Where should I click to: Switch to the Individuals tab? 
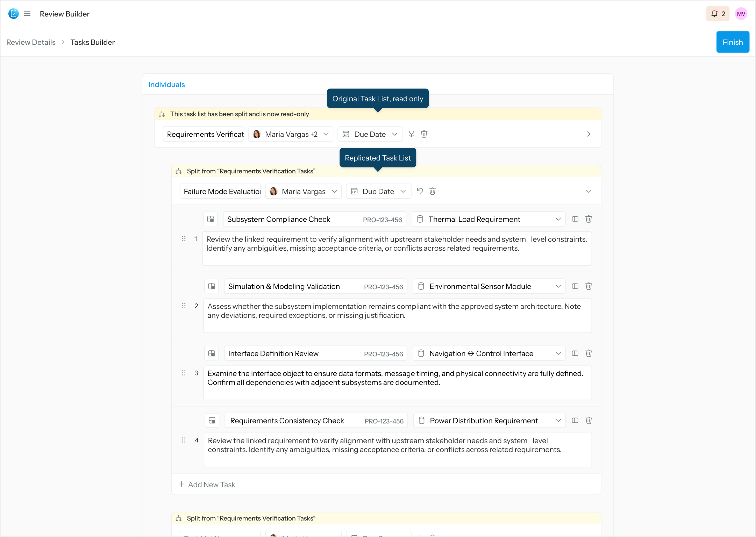[x=166, y=84]
